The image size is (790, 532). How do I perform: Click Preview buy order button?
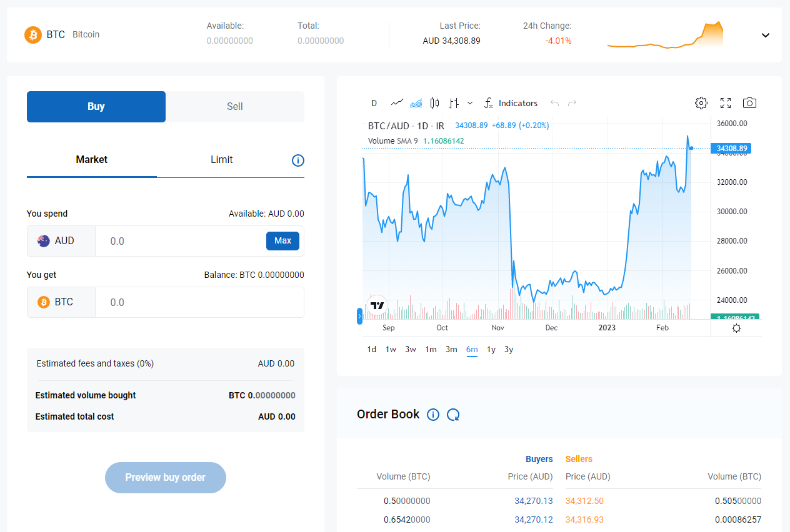click(x=166, y=478)
